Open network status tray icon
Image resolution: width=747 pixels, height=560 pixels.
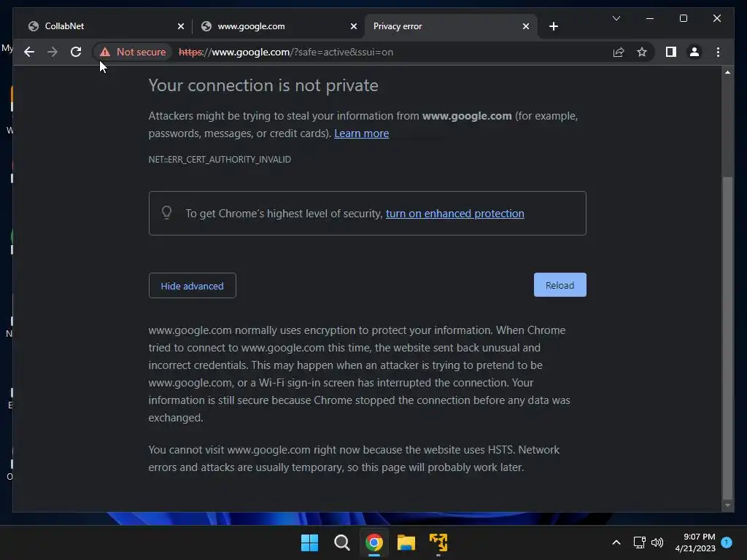(x=639, y=542)
